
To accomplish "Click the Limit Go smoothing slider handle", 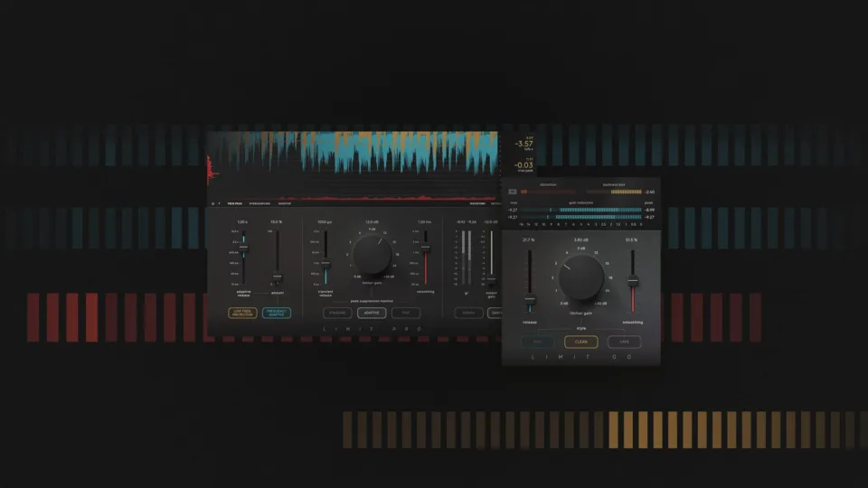I will [x=633, y=282].
